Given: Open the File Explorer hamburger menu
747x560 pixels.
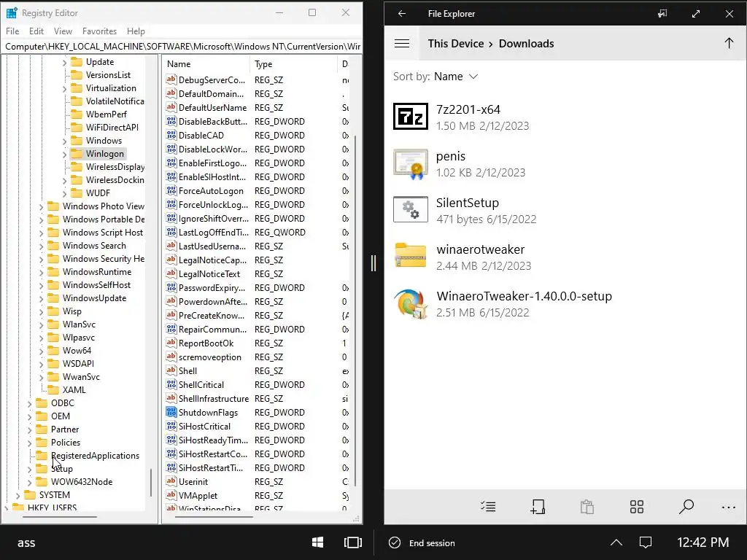Looking at the screenshot, I should pos(402,43).
